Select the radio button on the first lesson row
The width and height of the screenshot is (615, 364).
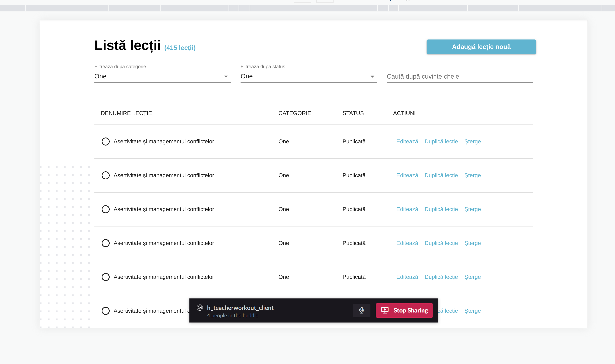coord(105,141)
